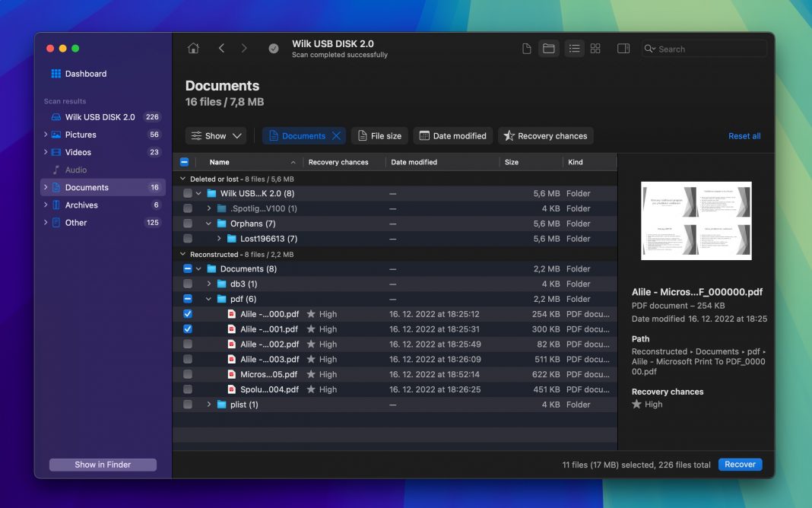The width and height of the screenshot is (812, 508).
Task: Click the home icon in toolbar
Action: tap(193, 47)
